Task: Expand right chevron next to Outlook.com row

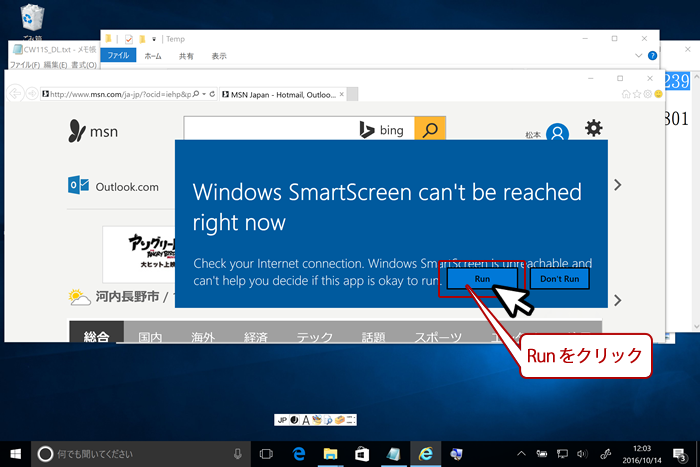Action: [x=617, y=185]
